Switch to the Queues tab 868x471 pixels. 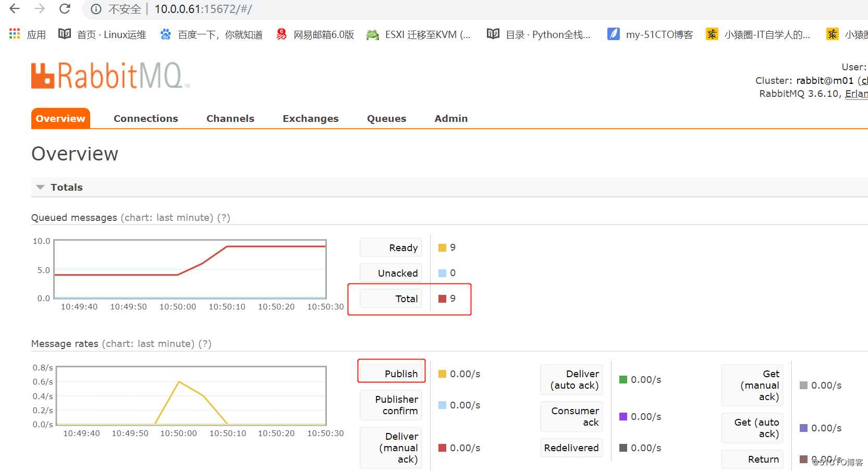[387, 118]
